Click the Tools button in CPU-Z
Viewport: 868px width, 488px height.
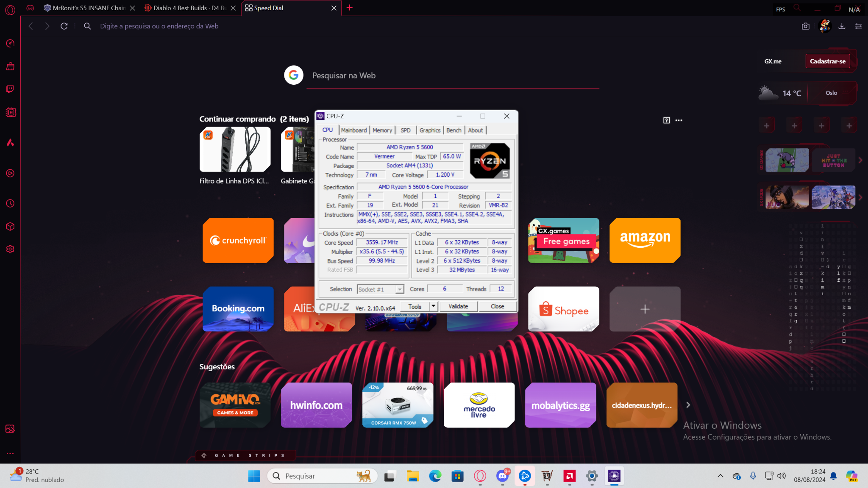[x=415, y=306]
